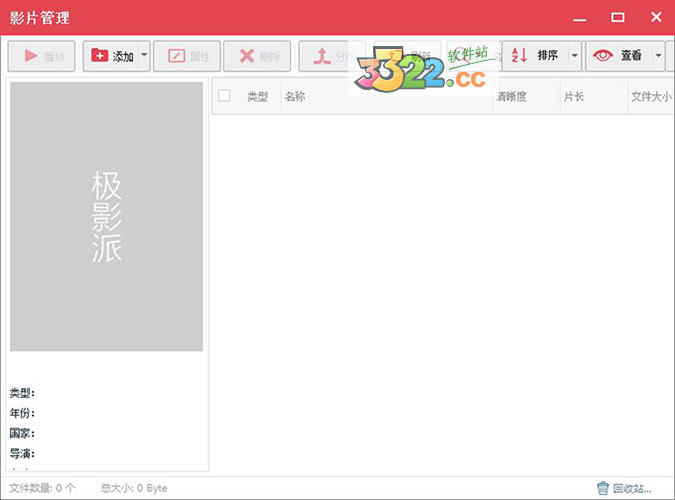Click the 分组 group toolbar button
675x500 pixels.
[x=332, y=56]
